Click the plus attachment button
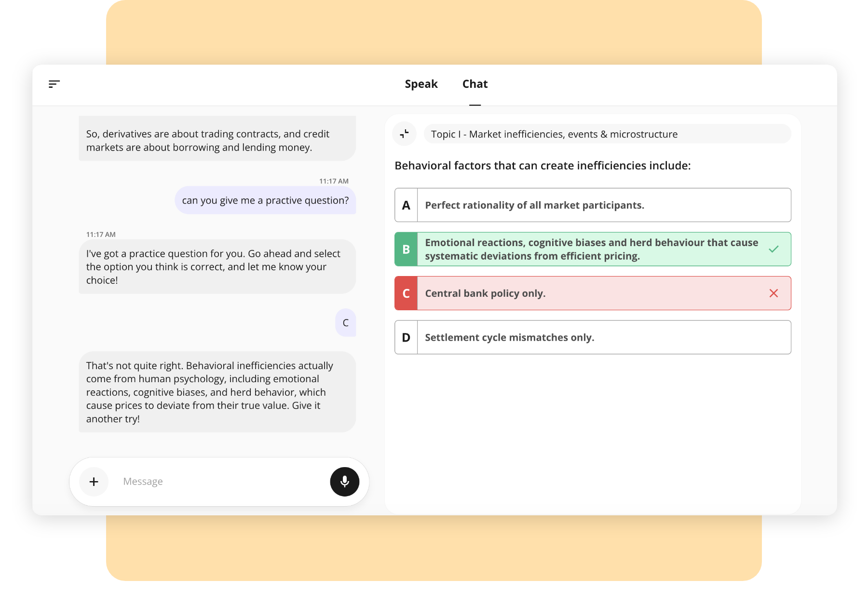Screen dimensions: 868x608 94,482
